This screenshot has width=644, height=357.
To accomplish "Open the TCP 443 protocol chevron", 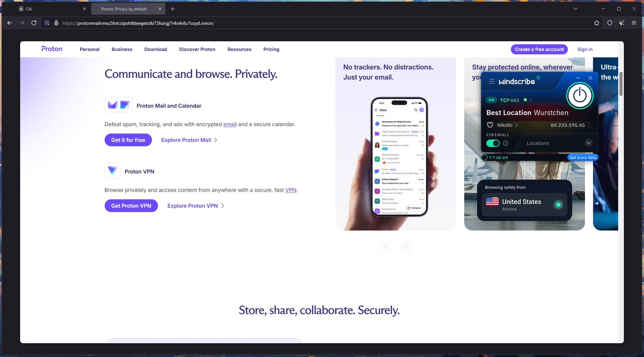I will [531, 100].
